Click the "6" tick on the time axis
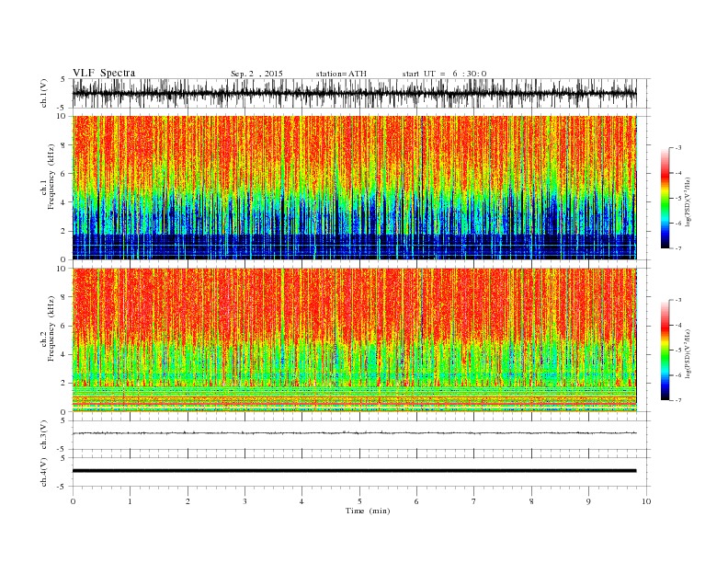The width and height of the screenshot is (728, 563). tap(416, 501)
